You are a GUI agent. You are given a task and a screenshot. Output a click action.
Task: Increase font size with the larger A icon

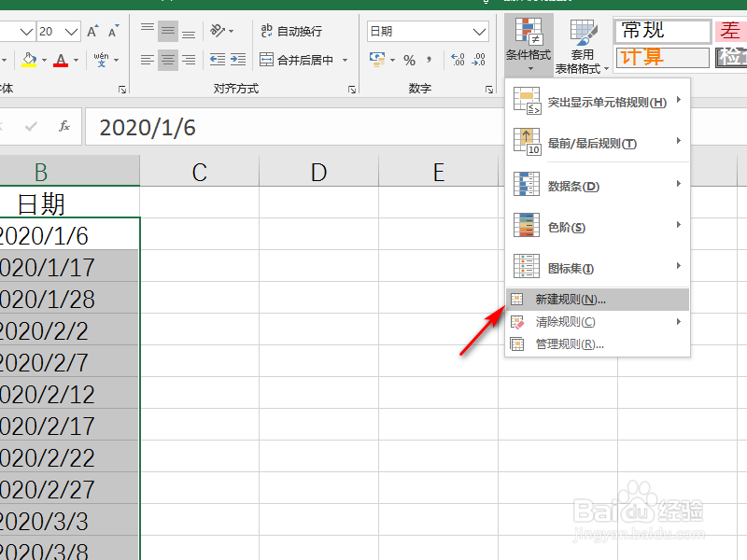[92, 32]
